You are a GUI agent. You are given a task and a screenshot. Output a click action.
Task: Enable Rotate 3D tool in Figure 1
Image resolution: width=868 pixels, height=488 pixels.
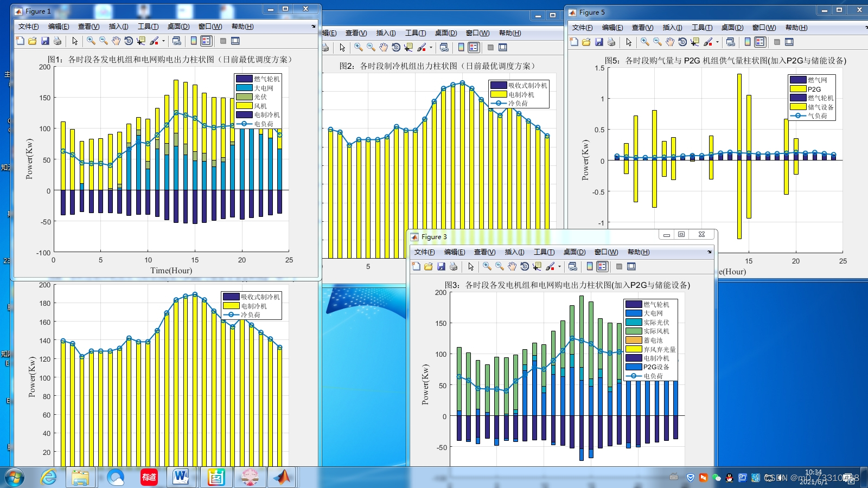(x=129, y=41)
